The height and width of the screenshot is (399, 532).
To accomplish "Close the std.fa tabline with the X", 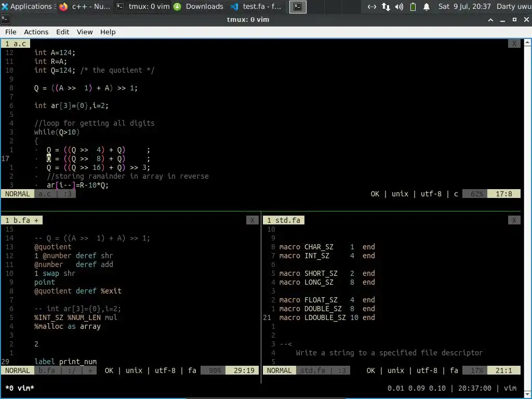I will coord(514,220).
